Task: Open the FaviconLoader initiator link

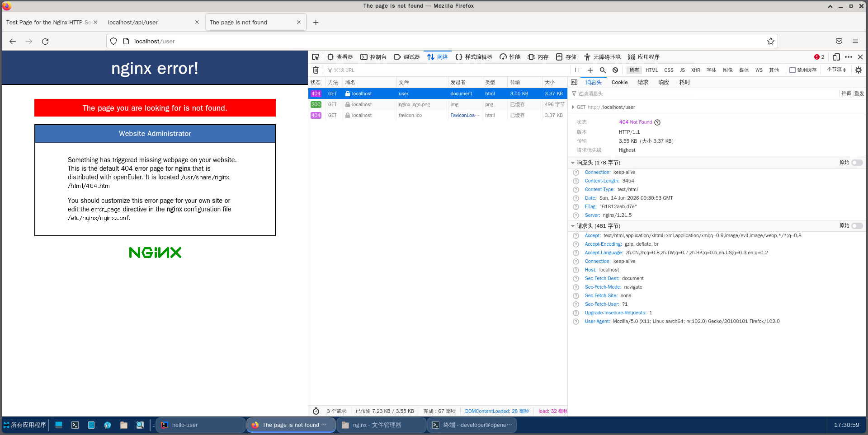Action: point(465,116)
